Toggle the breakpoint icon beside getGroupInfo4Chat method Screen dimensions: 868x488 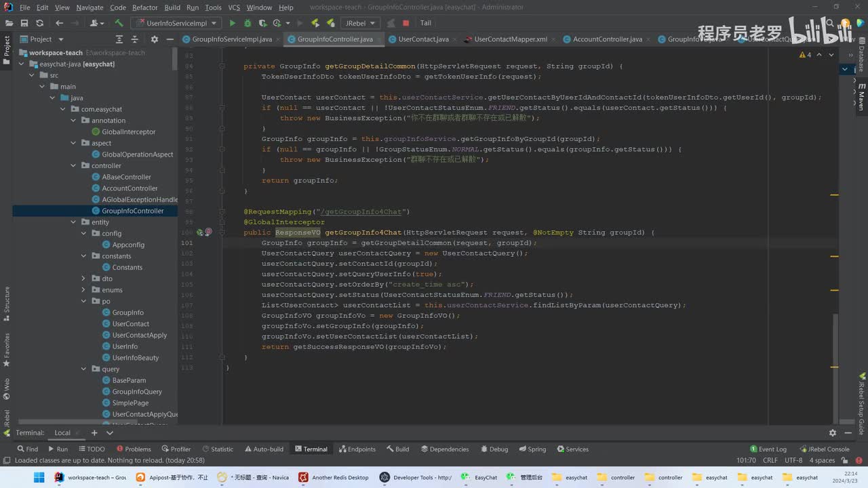point(208,232)
